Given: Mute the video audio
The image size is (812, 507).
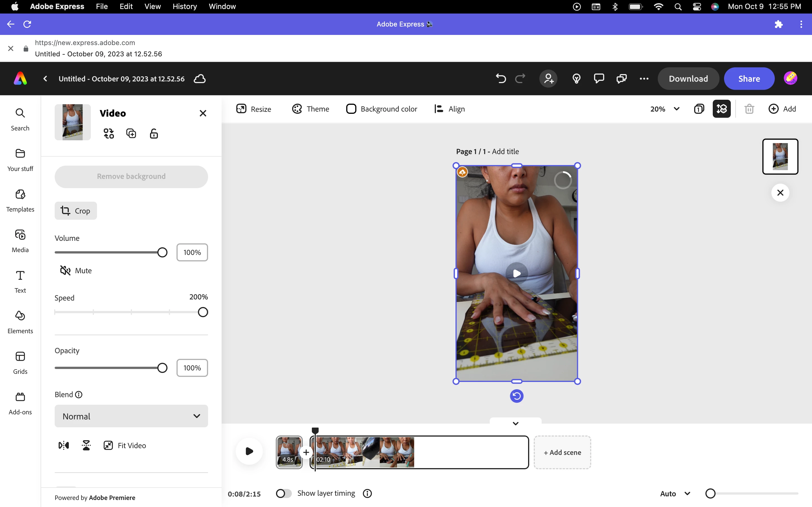Looking at the screenshot, I should pos(76,271).
